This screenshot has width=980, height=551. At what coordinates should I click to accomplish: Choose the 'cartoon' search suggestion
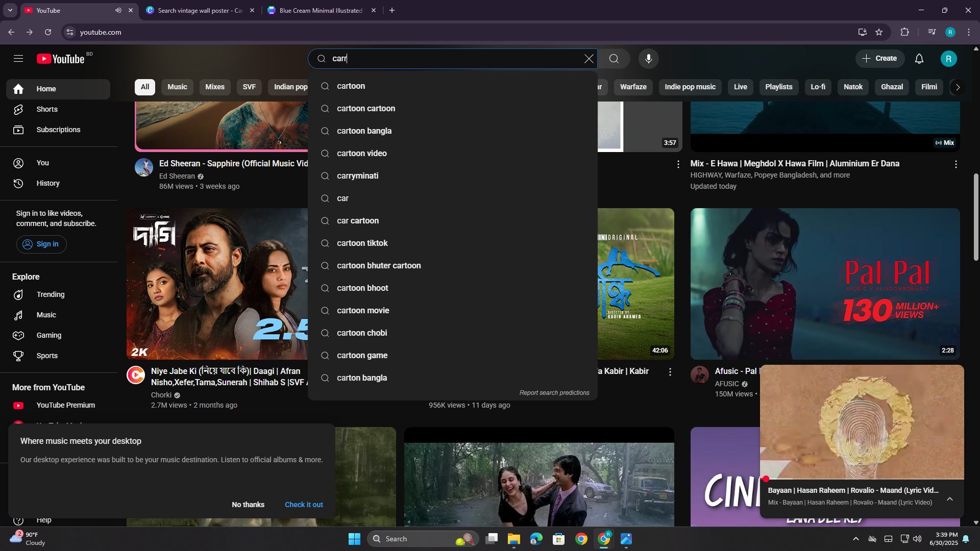(453, 86)
